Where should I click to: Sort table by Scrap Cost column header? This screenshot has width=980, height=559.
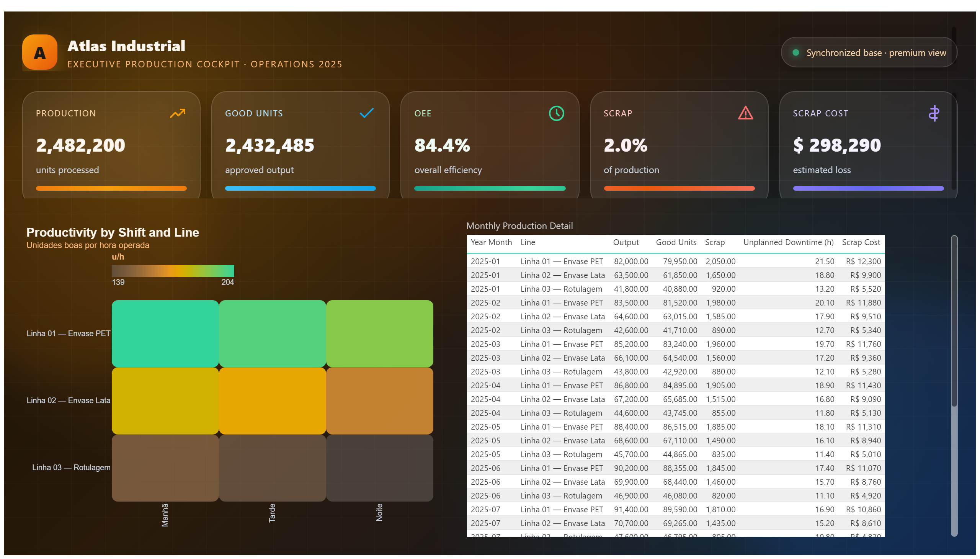pyautogui.click(x=861, y=242)
